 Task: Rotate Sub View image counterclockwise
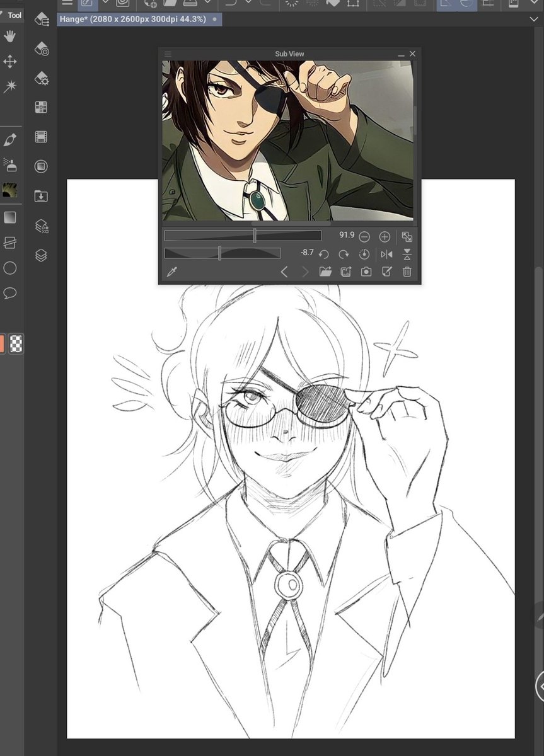click(323, 254)
